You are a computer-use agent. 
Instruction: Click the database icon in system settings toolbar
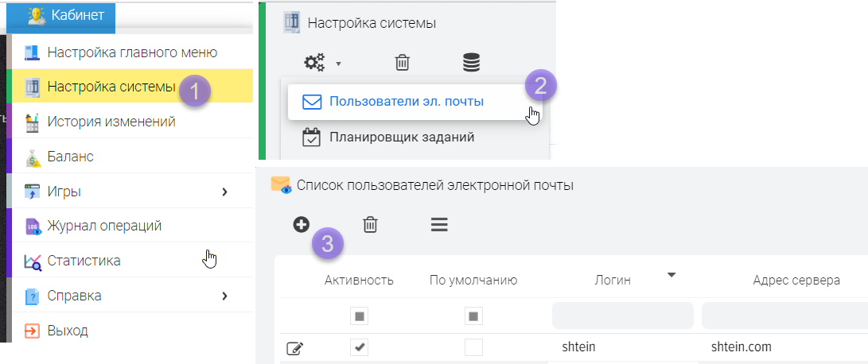[x=472, y=62]
